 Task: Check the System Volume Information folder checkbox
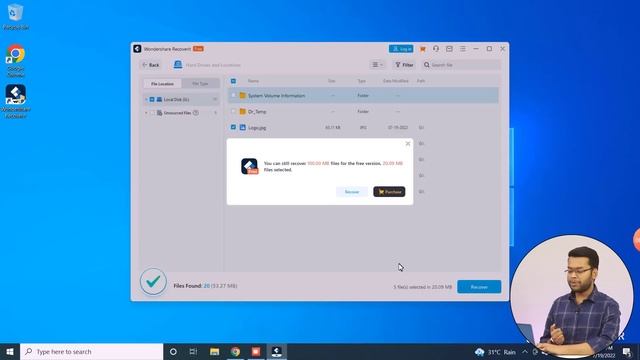[233, 95]
